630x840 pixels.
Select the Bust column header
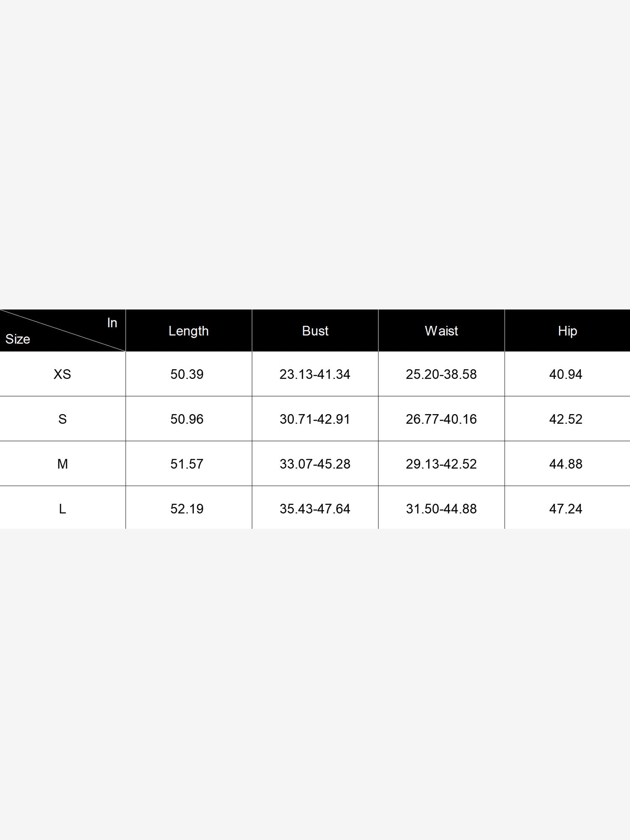pos(315,331)
